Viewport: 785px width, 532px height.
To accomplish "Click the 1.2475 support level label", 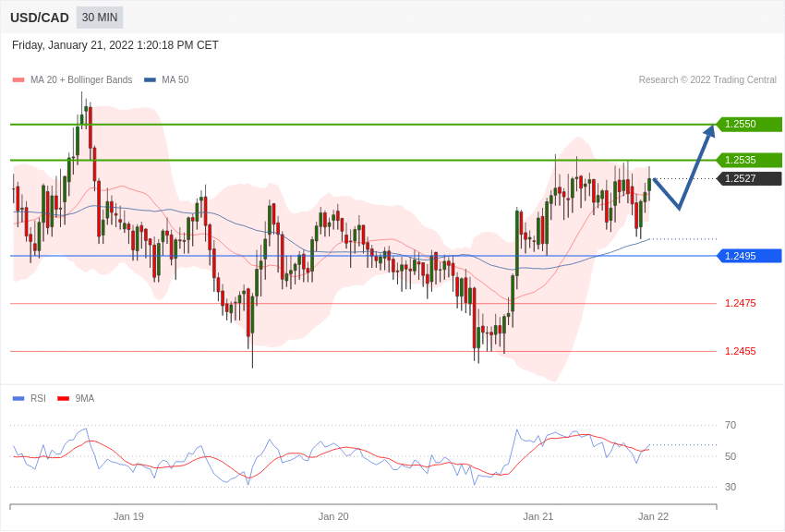I will (741, 303).
